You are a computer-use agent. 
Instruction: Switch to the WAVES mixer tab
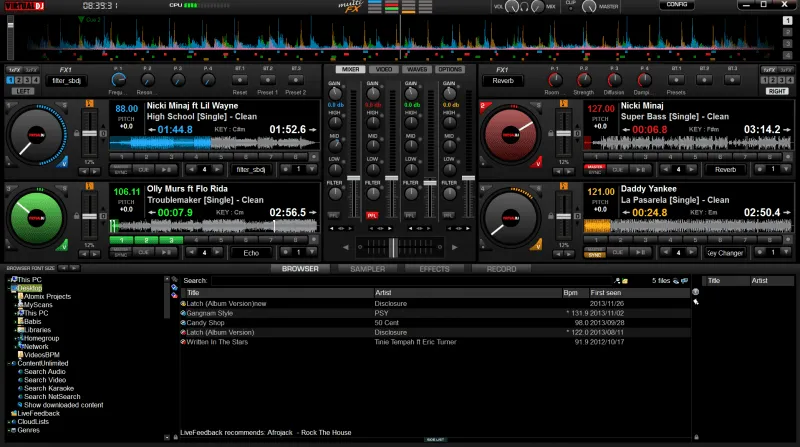417,69
